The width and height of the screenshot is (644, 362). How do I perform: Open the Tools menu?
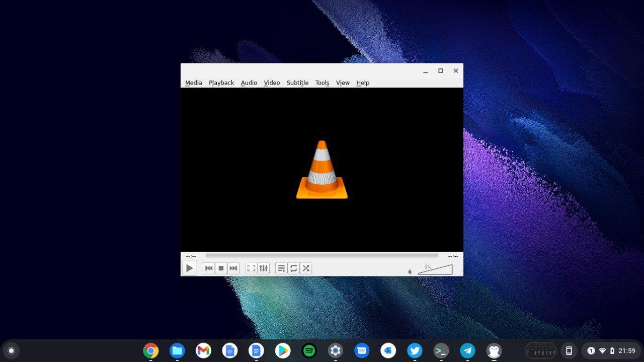tap(322, 83)
